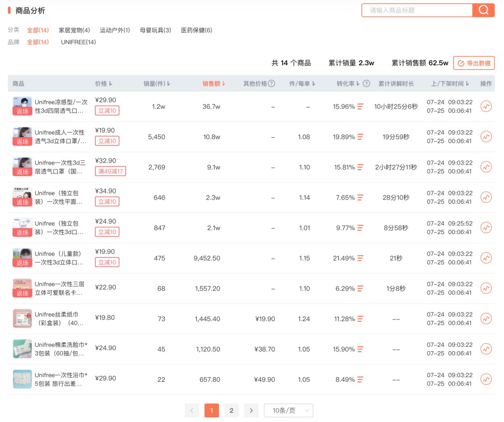
Task: Show conversion details icon beside 8.49%
Action: coord(360,380)
